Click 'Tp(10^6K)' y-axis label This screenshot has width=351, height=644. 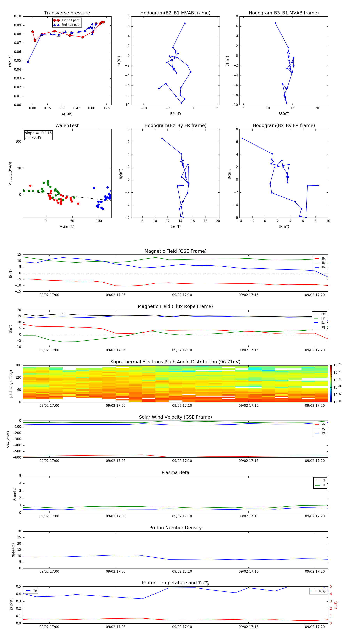[11, 605]
